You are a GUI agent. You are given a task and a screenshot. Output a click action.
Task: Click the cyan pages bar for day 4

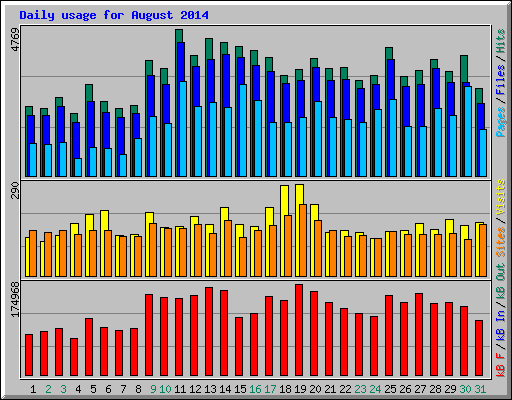pyautogui.click(x=78, y=167)
